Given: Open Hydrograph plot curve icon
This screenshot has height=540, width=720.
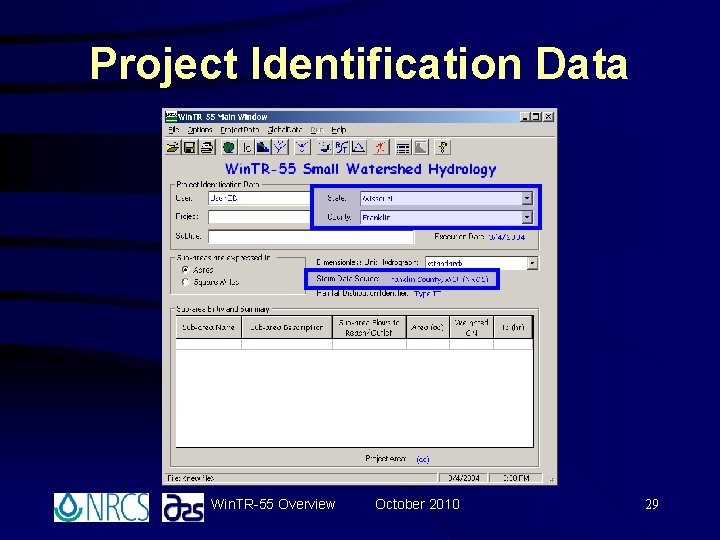Looking at the screenshot, I should pyautogui.click(x=358, y=147).
